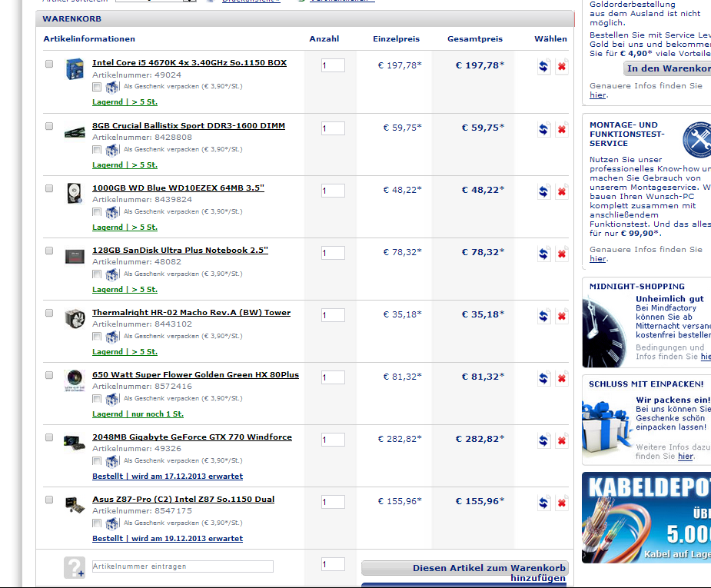This screenshot has height=588, width=711.
Task: Click gift icon under WD Blue drive
Action: 112,211
